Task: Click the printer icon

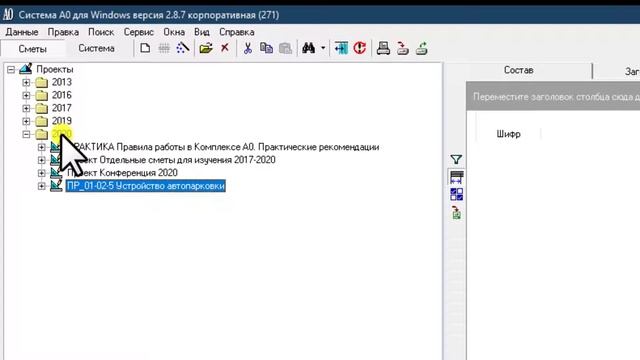Action: [383, 48]
